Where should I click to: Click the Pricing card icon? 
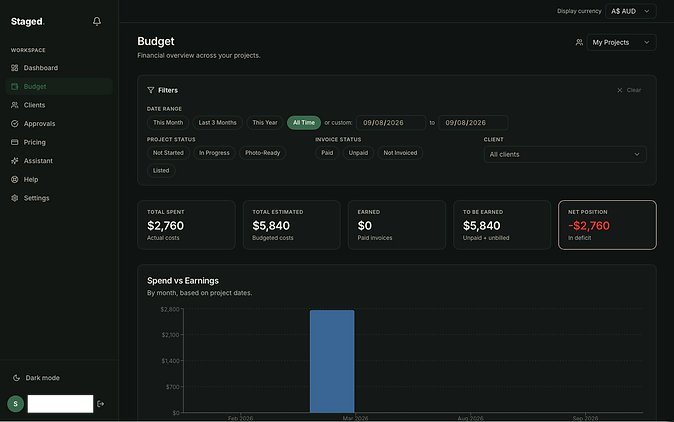point(15,142)
